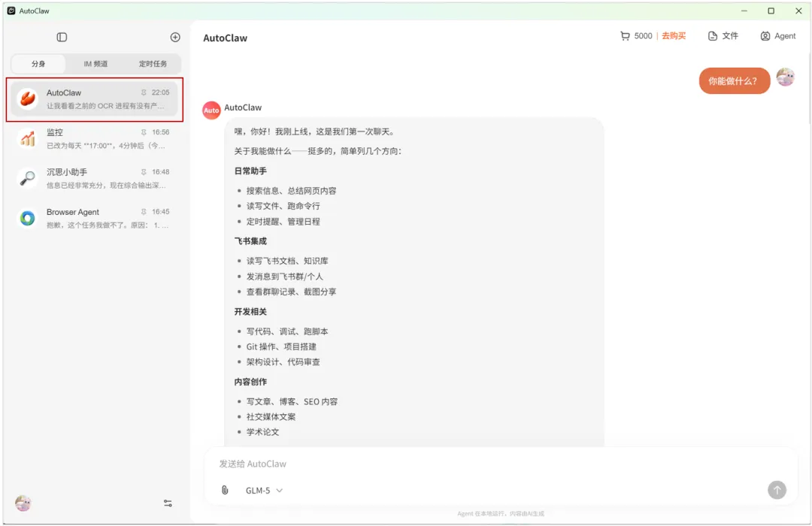This screenshot has width=812, height=526.
Task: Open the 沉思小助手 conversation
Action: [x=94, y=179]
